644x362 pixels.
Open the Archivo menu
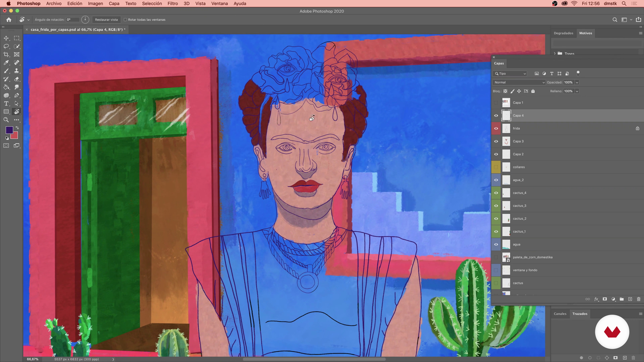coord(54,4)
